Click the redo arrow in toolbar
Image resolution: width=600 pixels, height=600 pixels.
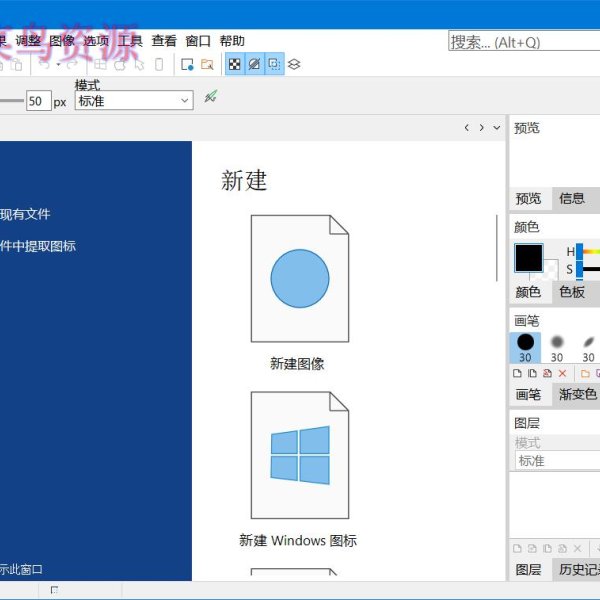[x=72, y=64]
